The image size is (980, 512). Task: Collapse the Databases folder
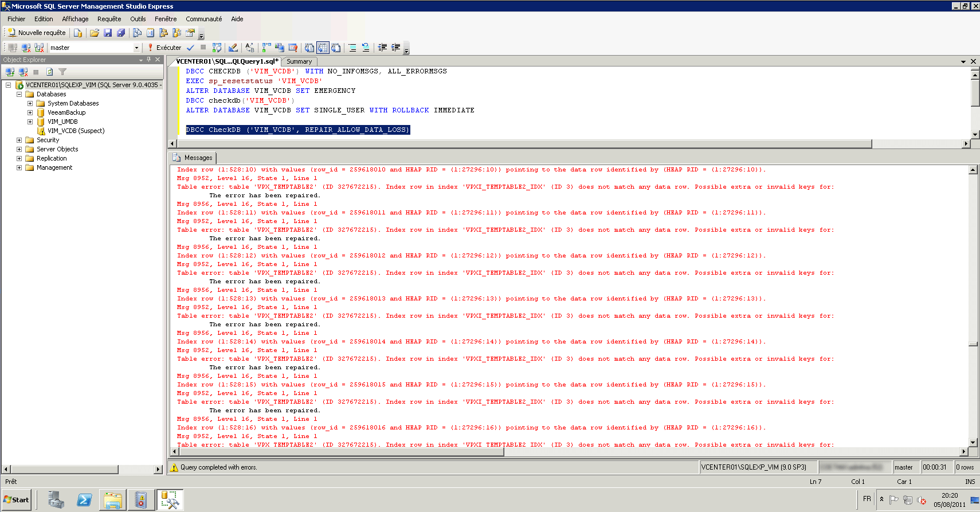19,94
